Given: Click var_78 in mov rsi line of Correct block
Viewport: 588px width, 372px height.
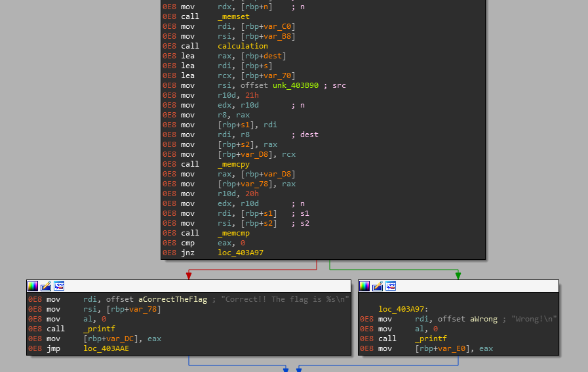Looking at the screenshot, I should (x=142, y=309).
